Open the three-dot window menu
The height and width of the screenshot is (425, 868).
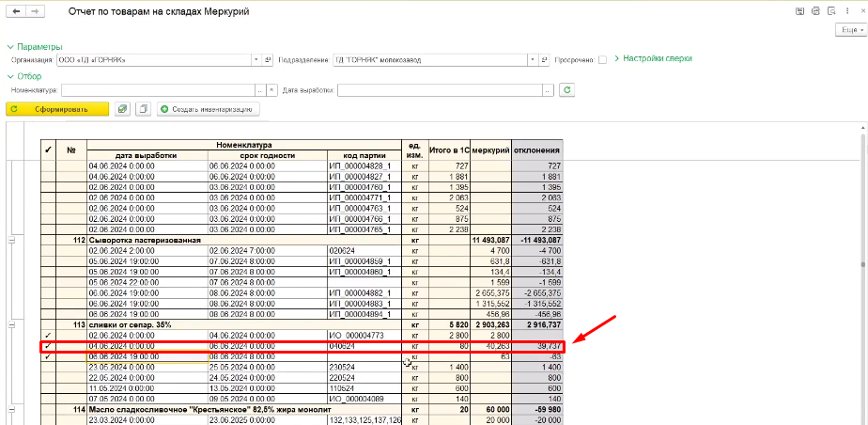(847, 11)
